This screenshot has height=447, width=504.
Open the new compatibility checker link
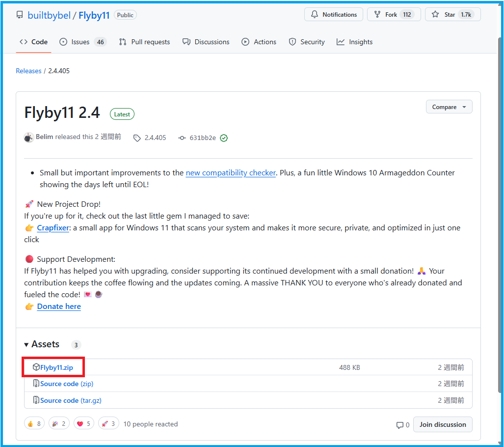point(231,173)
